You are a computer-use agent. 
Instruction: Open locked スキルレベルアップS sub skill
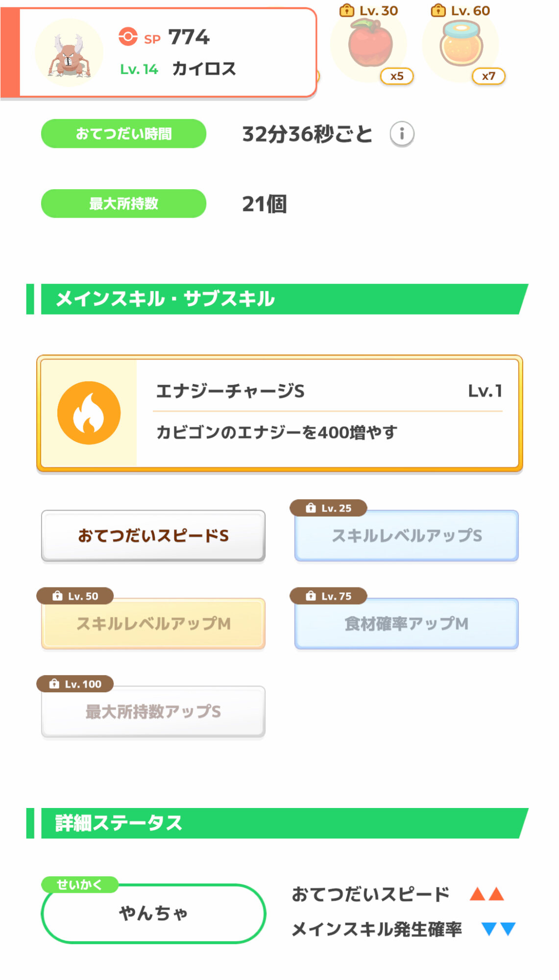point(406,536)
